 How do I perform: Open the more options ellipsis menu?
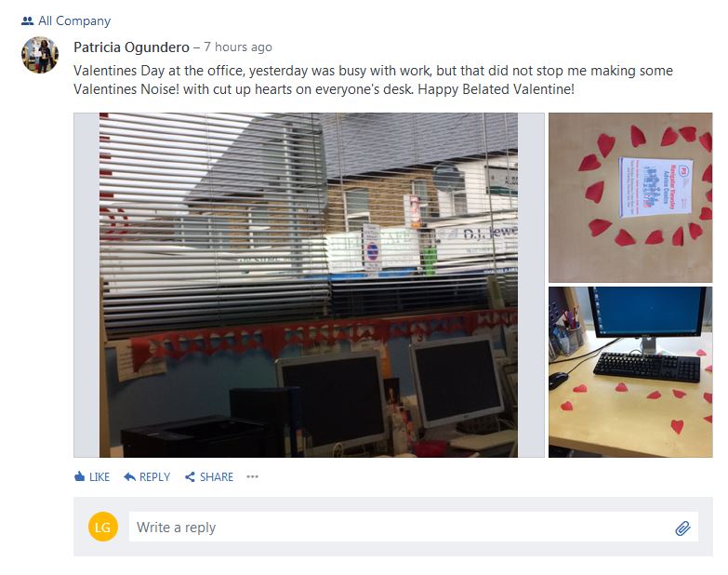coord(252,476)
